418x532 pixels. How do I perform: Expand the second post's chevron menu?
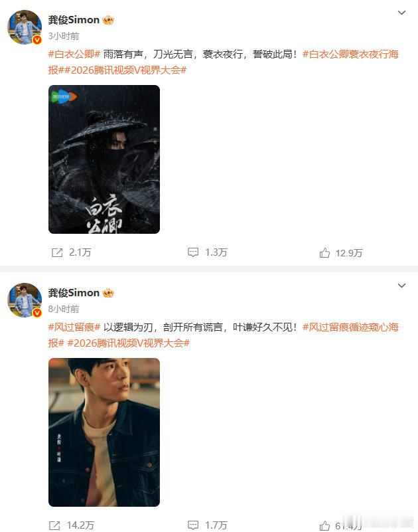[401, 286]
